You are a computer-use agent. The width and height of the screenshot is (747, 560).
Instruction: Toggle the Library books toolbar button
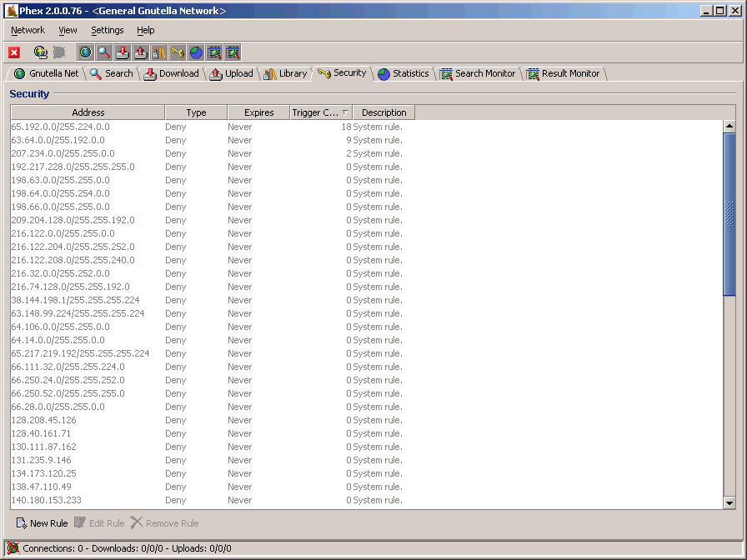coord(159,52)
